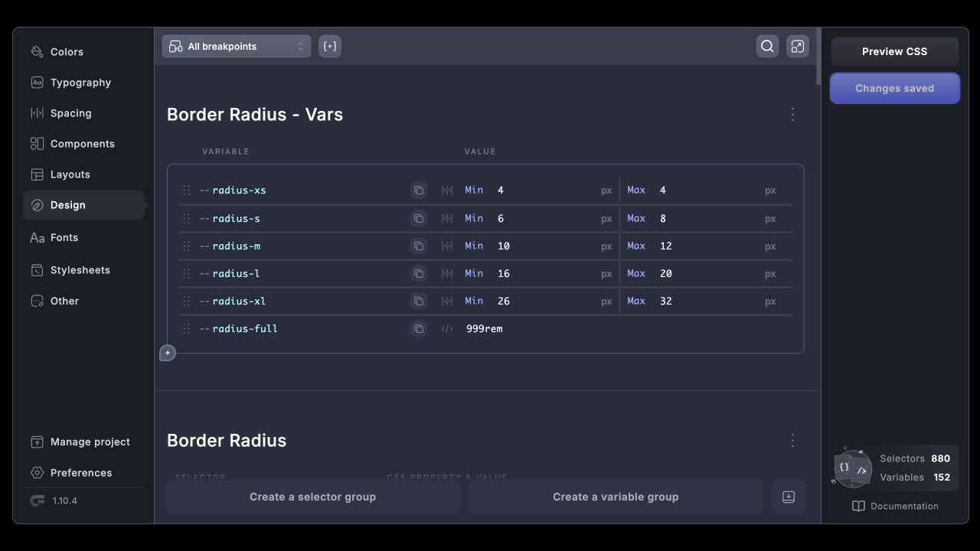980x551 pixels.
Task: Open the Fonts section
Action: 83,238
